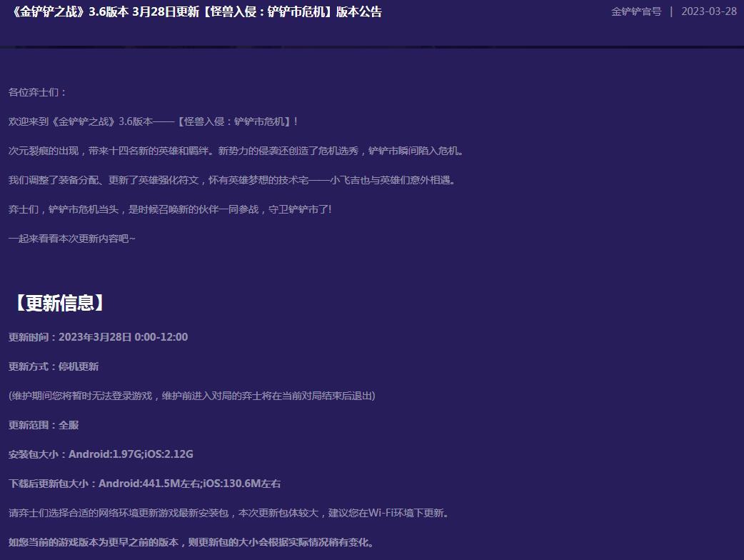Click the 守卫铲铲市 call-to-action line
The image size is (744, 560).
pyautogui.click(x=171, y=209)
